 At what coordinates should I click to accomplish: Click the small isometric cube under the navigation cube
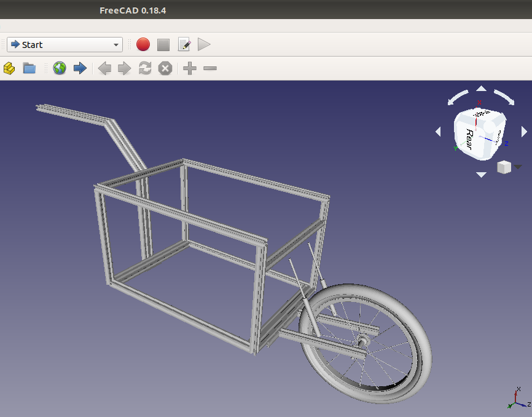(x=503, y=166)
